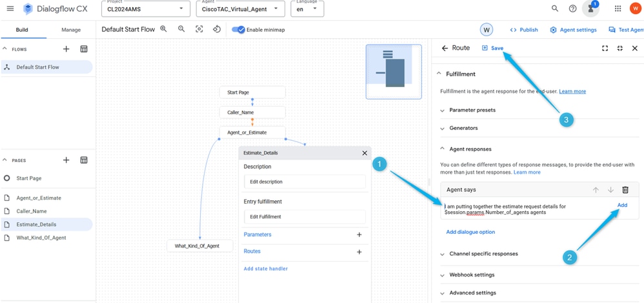
Task: Click the Edit description field
Action: [305, 182]
